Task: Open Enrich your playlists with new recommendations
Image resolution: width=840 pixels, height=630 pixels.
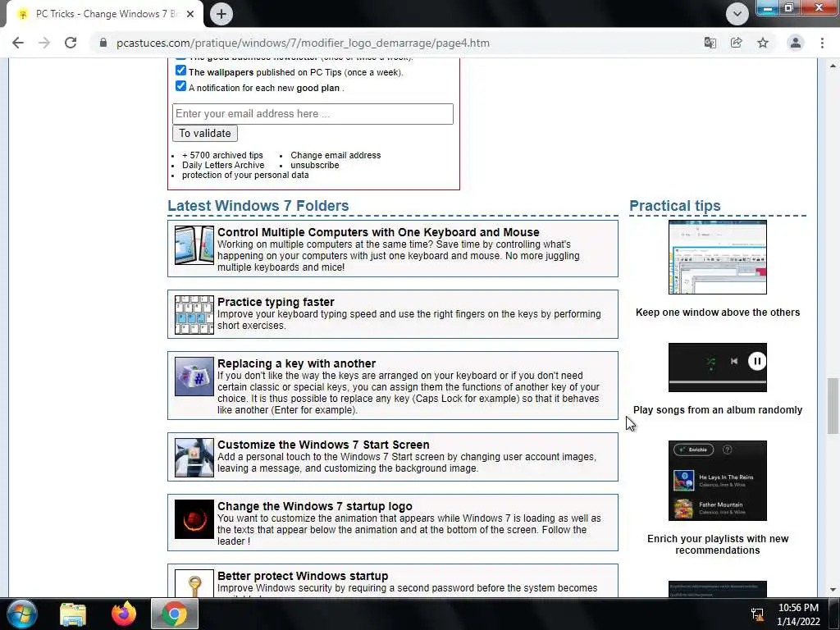Action: click(x=717, y=545)
